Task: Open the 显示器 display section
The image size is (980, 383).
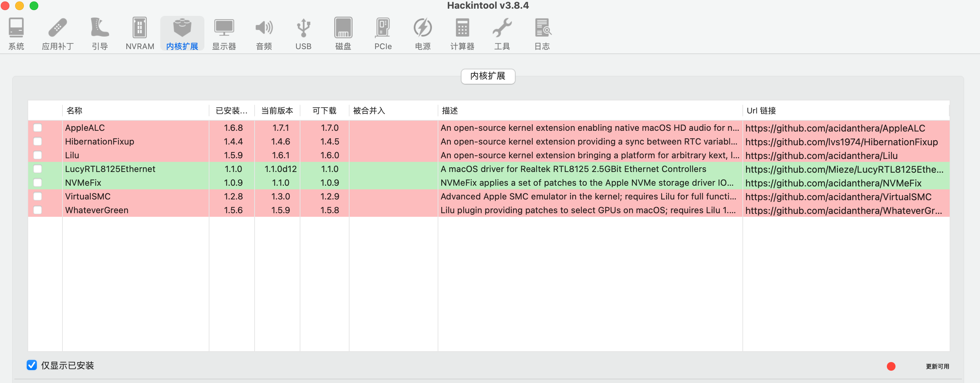Action: pos(224,34)
